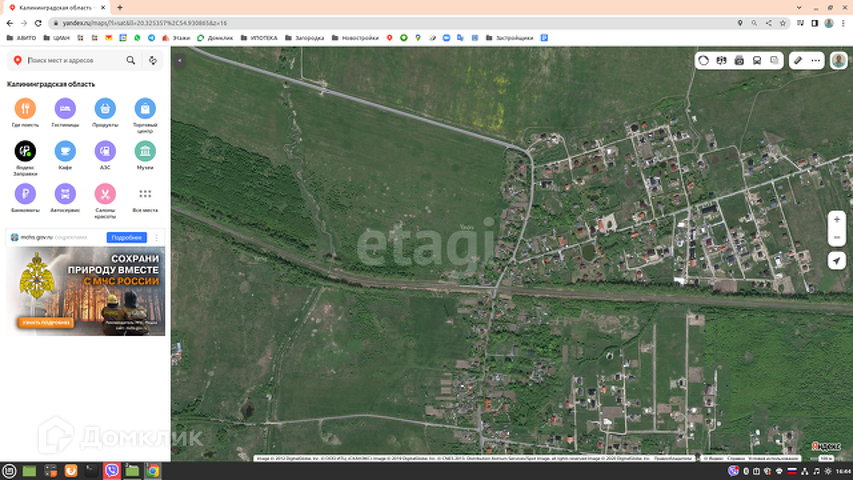853x480 pixels.
Task: Expand 'Все места' all categories
Action: [145, 193]
